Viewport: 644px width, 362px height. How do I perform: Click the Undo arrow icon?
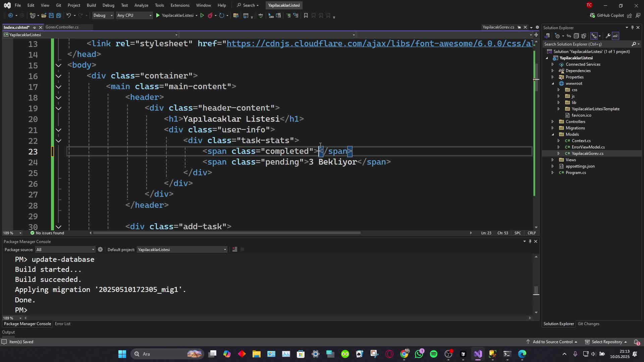[x=68, y=15]
